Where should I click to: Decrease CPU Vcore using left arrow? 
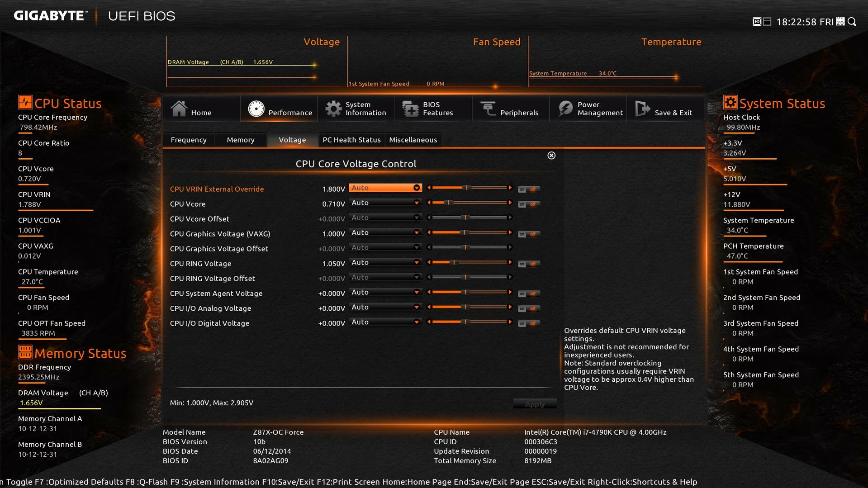point(429,203)
